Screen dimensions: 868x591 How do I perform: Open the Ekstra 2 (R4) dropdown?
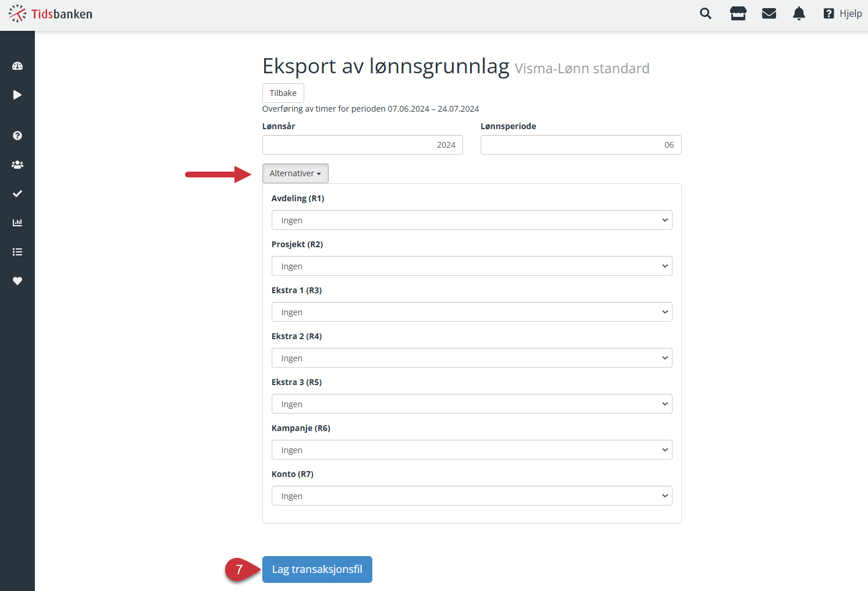(472, 358)
